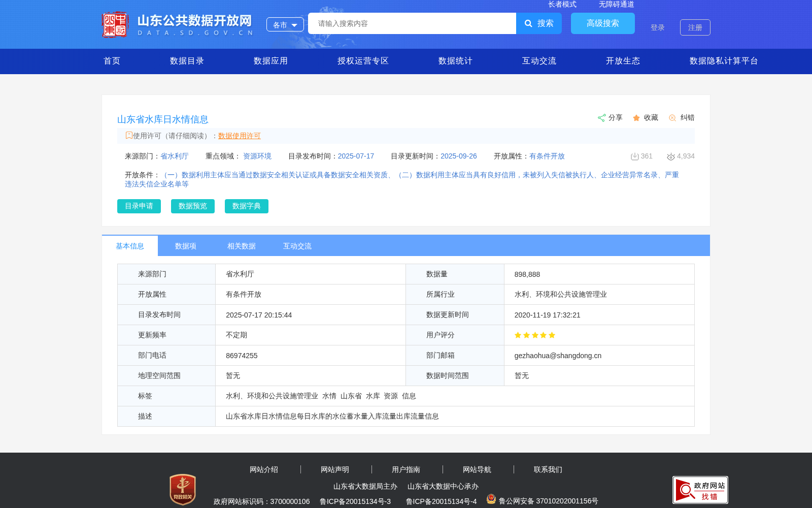Open 网站介绍 footer link
The width and height of the screenshot is (812, 508).
point(264,469)
